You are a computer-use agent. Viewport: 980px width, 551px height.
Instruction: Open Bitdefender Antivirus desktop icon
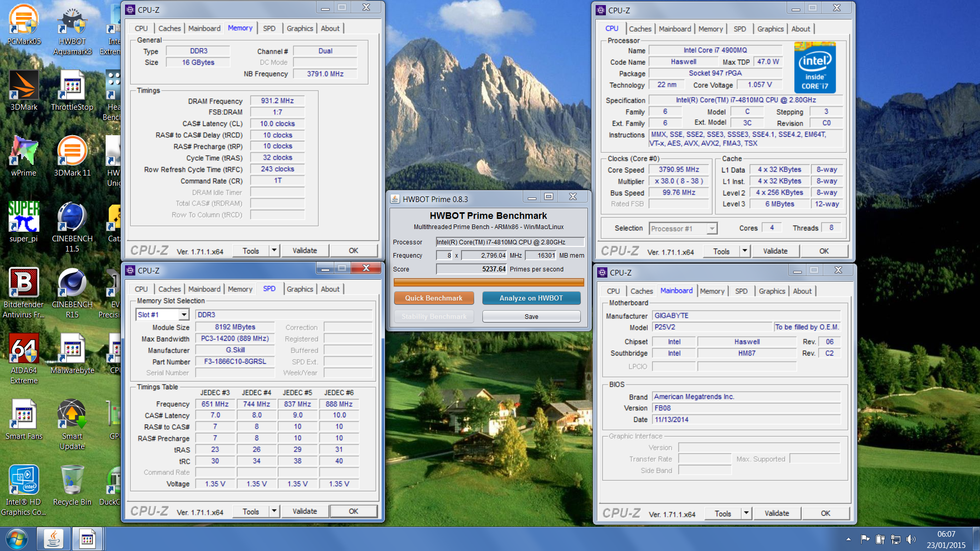click(x=23, y=293)
